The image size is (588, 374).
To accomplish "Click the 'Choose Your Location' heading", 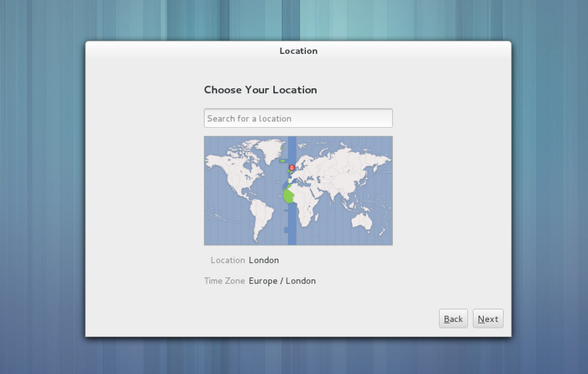I will (260, 90).
